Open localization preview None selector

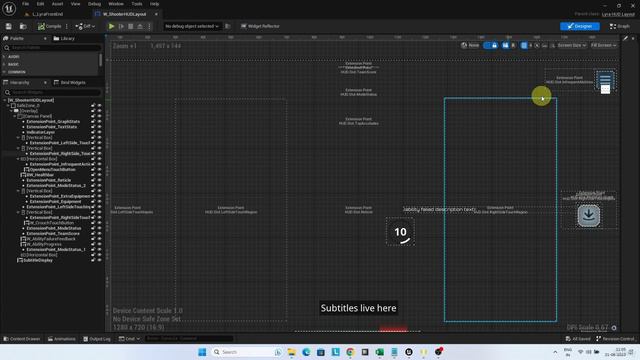(x=470, y=45)
